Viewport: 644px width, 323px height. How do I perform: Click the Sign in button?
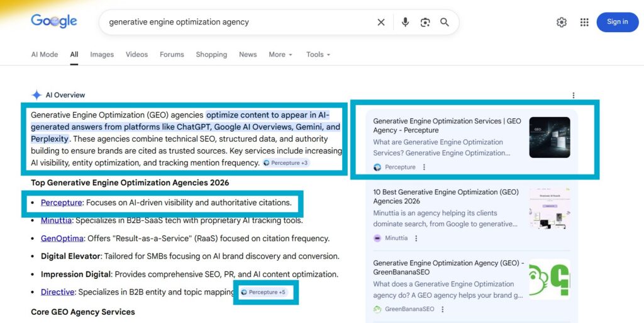(617, 22)
